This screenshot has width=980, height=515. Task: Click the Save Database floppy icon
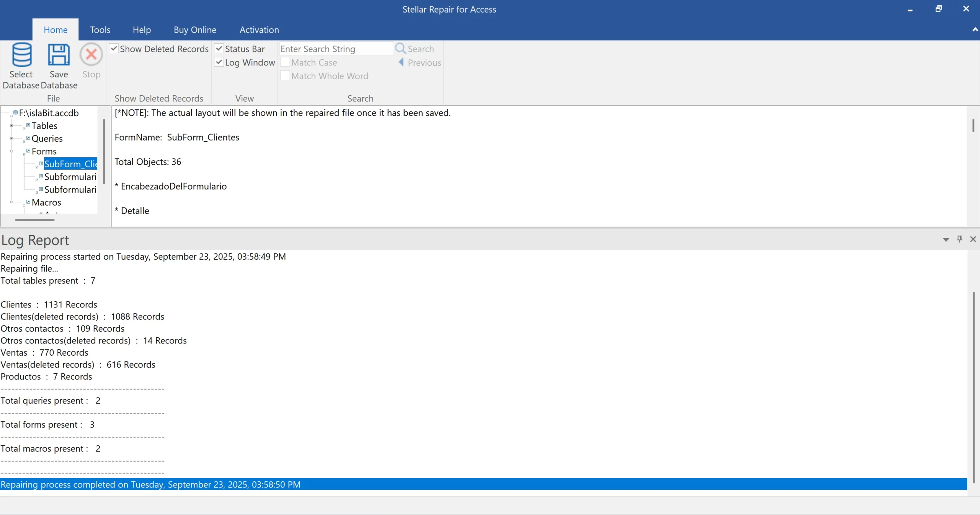tap(59, 55)
